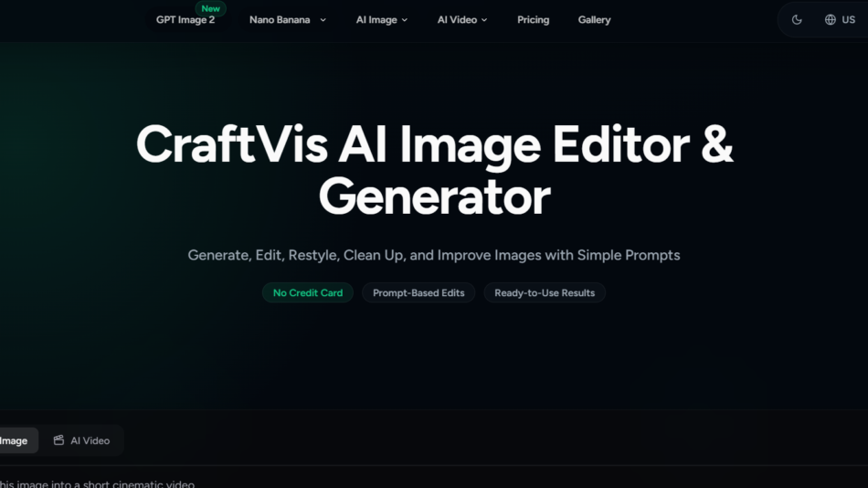Click the Prompt-Based Edits pill
868x488 pixels.
click(x=418, y=292)
